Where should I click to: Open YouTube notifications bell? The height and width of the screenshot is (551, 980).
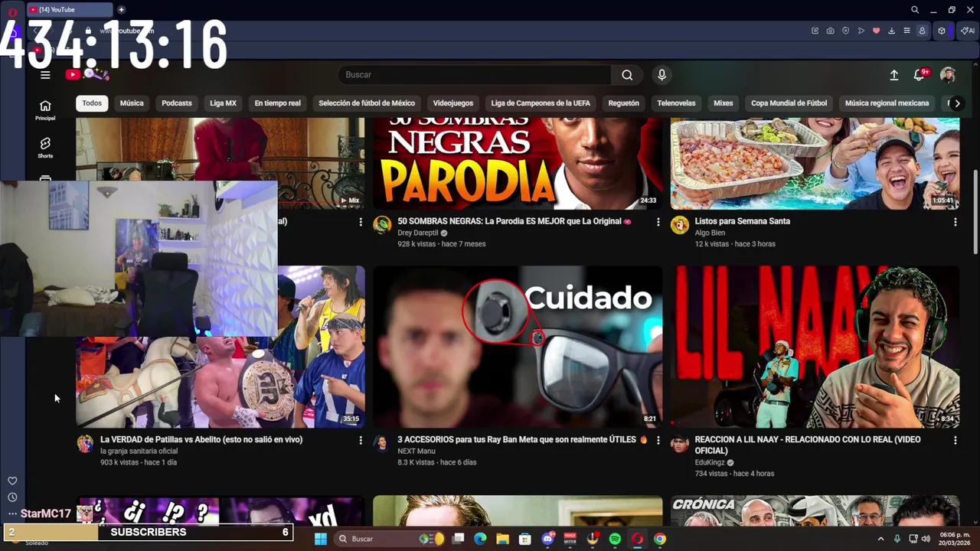tap(920, 74)
